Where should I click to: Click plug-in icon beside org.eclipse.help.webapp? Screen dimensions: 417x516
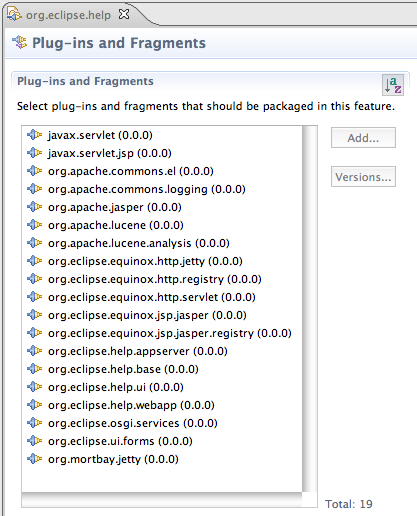(x=35, y=405)
